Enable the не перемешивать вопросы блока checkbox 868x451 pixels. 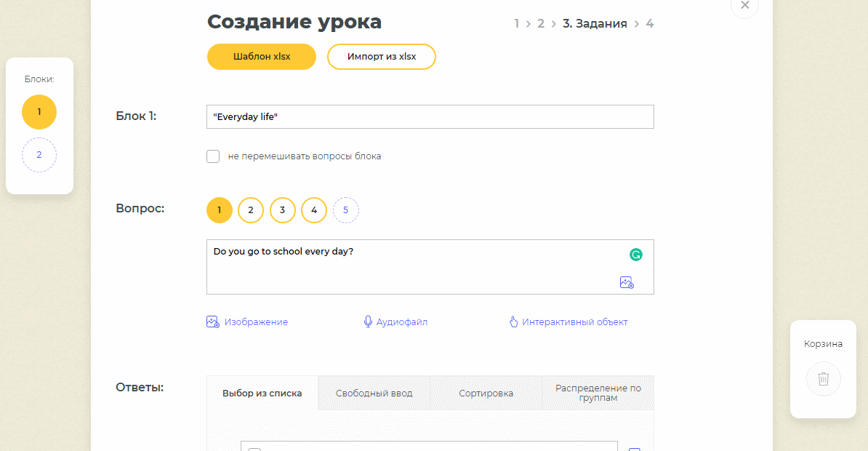coord(213,156)
